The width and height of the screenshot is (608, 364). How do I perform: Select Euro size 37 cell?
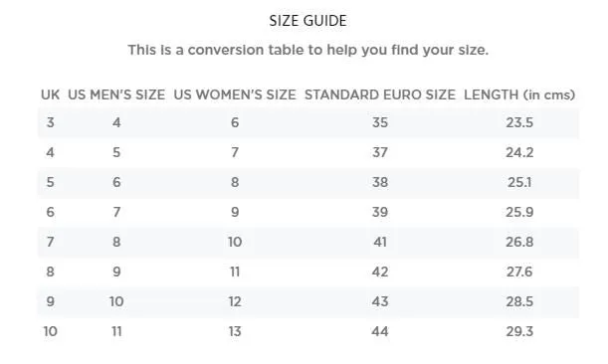click(380, 153)
